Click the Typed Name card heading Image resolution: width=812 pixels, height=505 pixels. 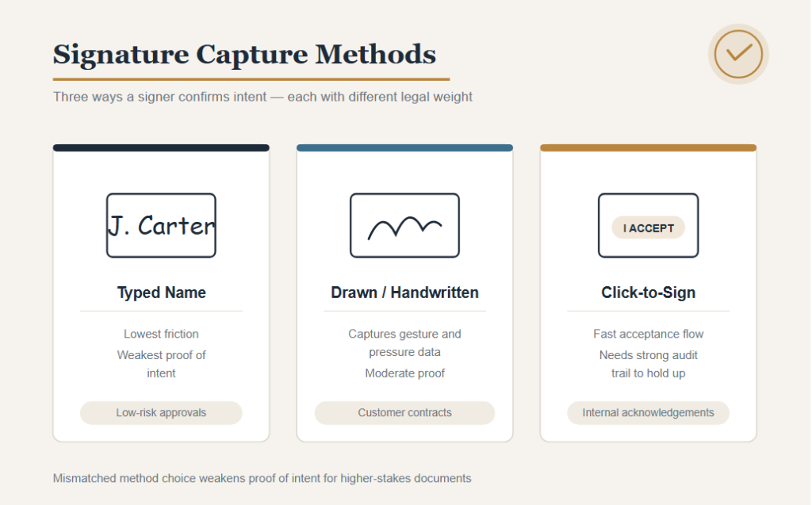pyautogui.click(x=161, y=293)
